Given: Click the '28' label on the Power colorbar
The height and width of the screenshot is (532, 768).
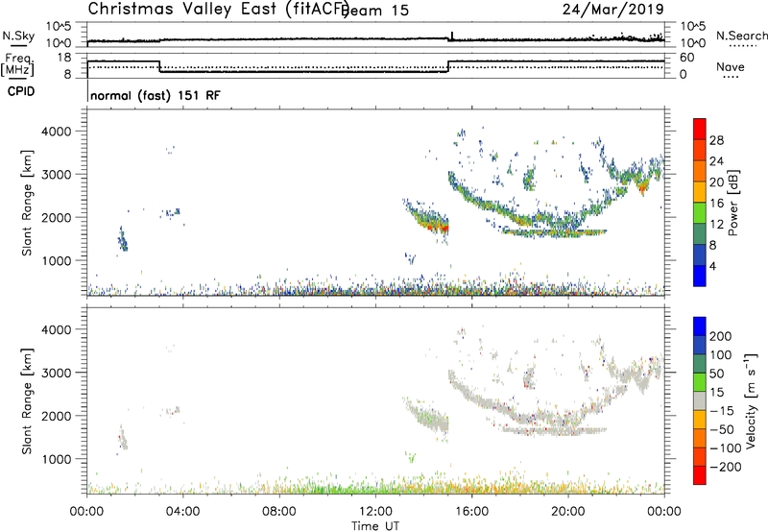Looking at the screenshot, I should pyautogui.click(x=716, y=140).
